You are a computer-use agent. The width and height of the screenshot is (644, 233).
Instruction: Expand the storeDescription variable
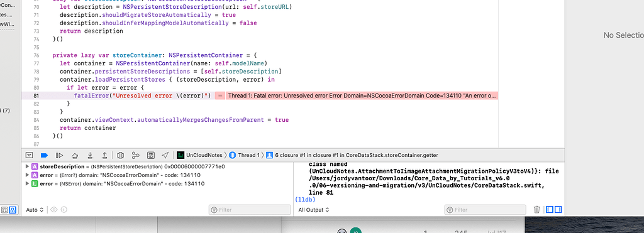28,166
